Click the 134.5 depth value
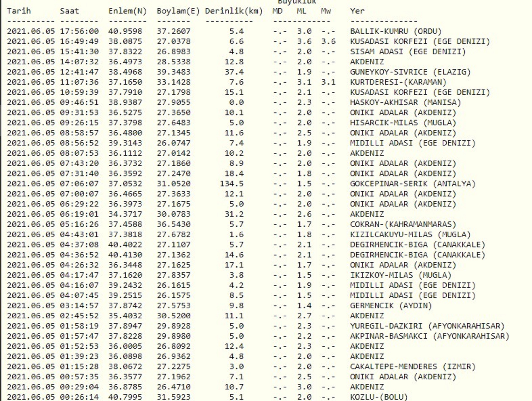The image size is (532, 401). pos(231,184)
